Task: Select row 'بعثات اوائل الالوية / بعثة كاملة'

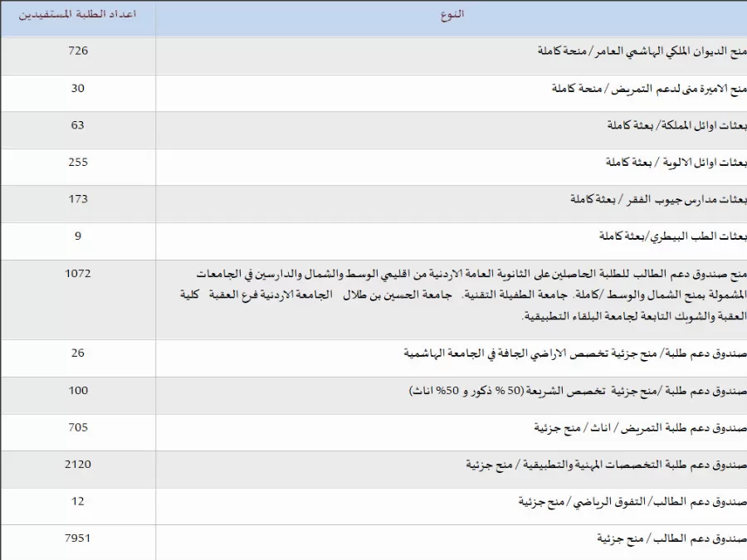Action: point(373,167)
